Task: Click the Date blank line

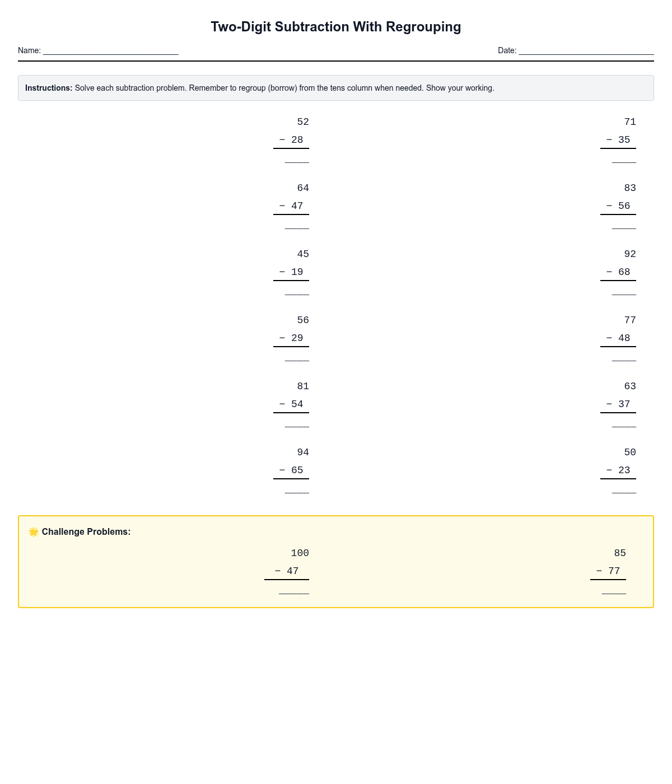Action: point(586,51)
